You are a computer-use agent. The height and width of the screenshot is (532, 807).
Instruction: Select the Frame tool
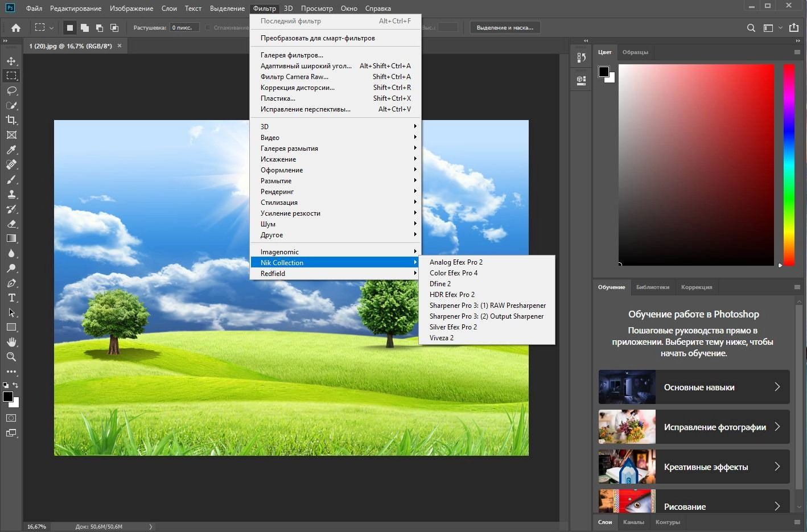pyautogui.click(x=11, y=135)
